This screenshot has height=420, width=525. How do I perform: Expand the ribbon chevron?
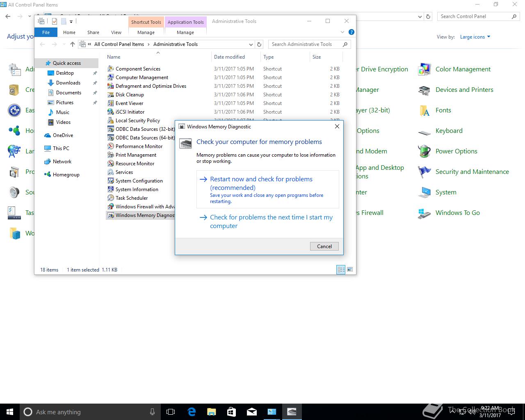tap(342, 32)
